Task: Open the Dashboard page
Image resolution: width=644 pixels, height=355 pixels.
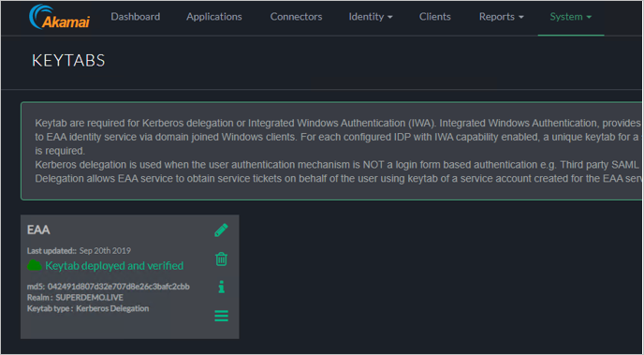Action: (136, 17)
